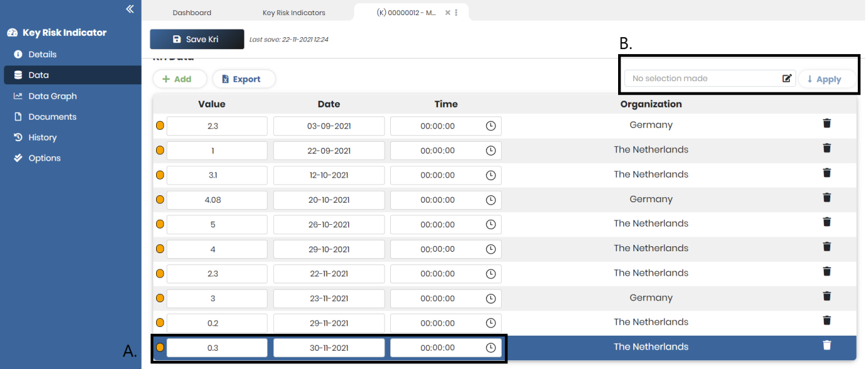868x369 pixels.
Task: Delete the row dated 30-11-2021
Action: (x=827, y=345)
